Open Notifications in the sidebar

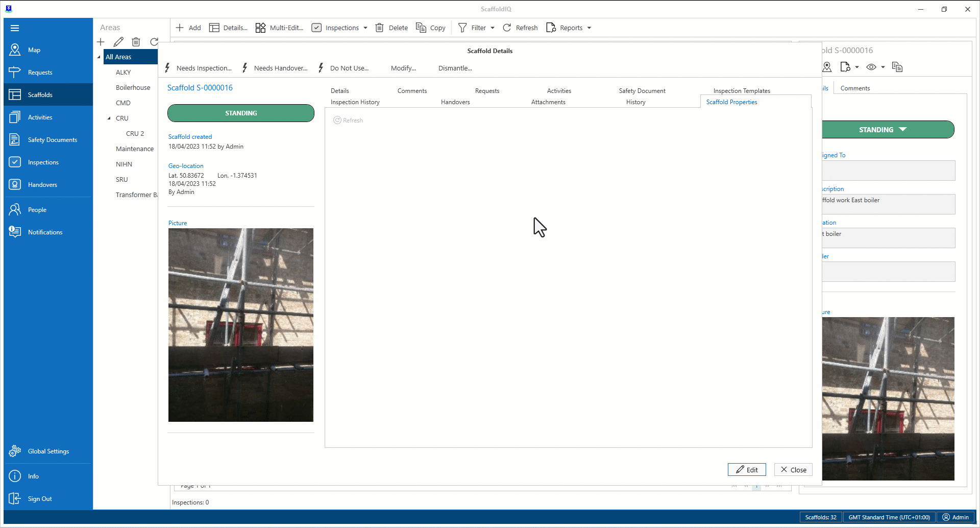click(x=45, y=232)
